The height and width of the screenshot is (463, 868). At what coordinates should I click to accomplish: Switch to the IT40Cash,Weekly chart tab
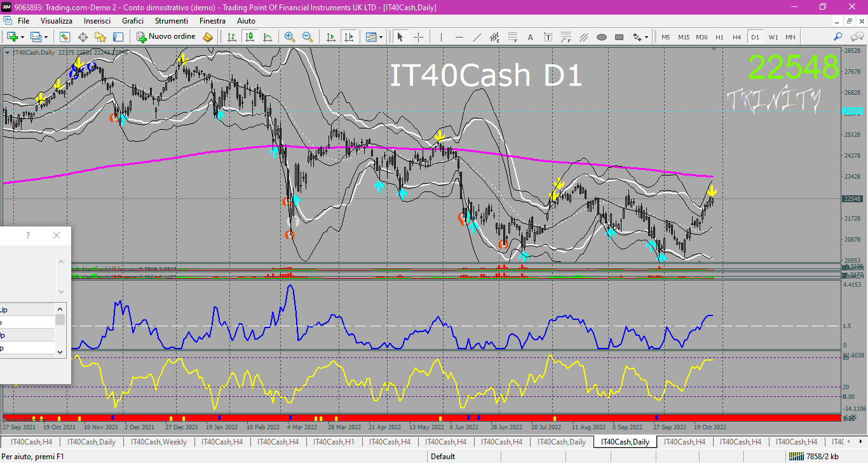coord(159,441)
